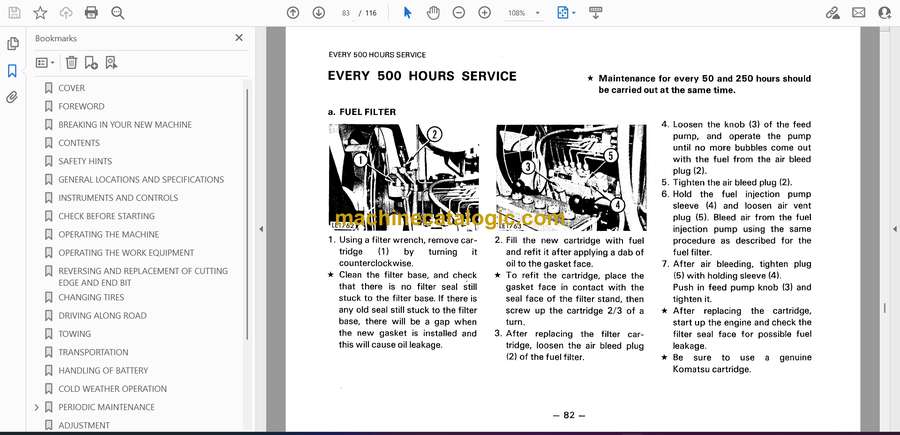Open the SAFETY HINTS bookmark
Screen dimensions: 900x435
(x=85, y=161)
